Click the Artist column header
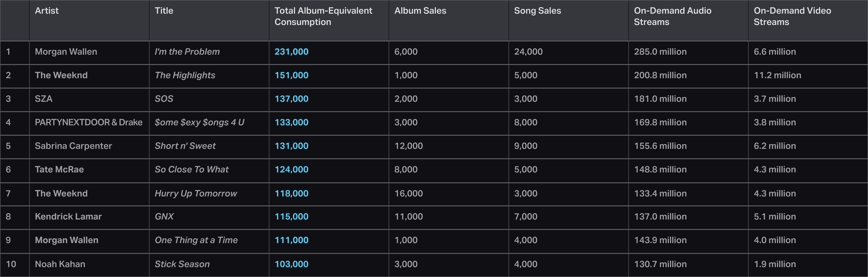 click(x=47, y=11)
